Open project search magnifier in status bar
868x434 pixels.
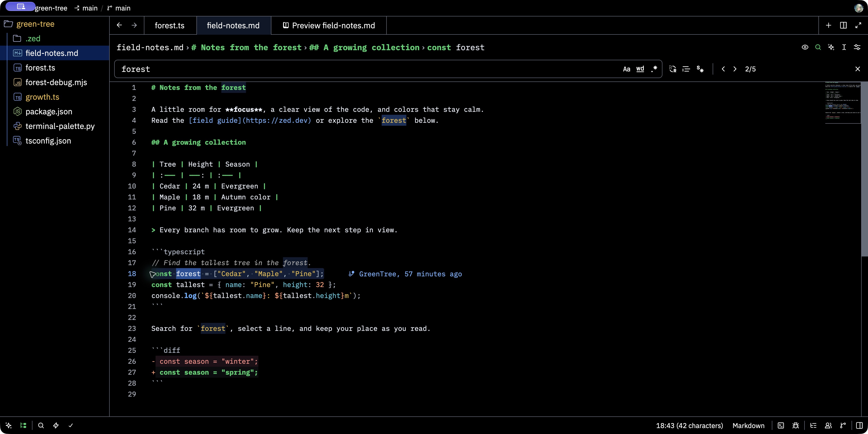pos(41,426)
